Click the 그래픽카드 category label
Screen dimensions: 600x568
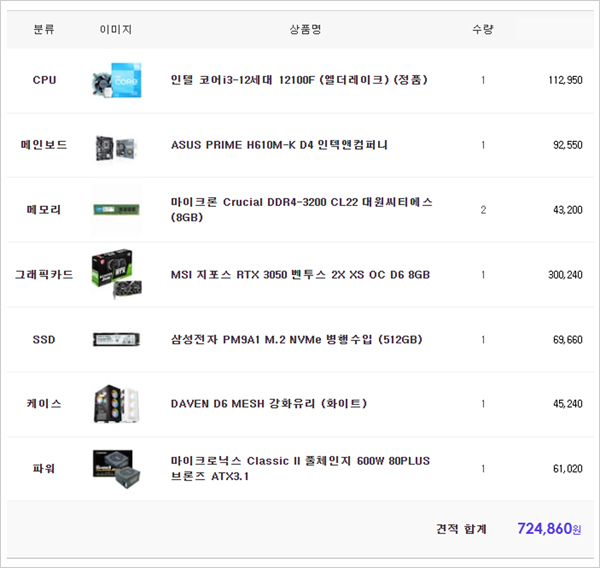pos(44,274)
